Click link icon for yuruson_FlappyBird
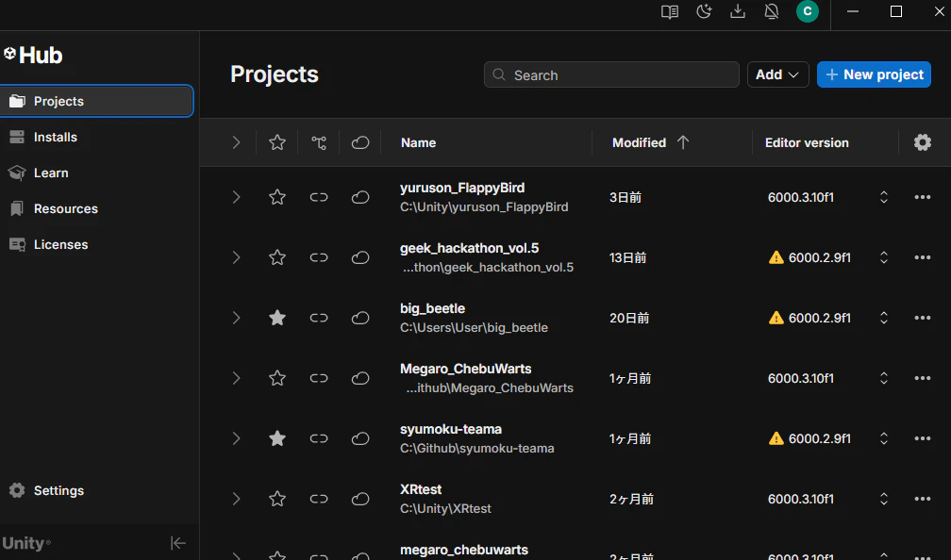The width and height of the screenshot is (951, 560). [x=319, y=197]
